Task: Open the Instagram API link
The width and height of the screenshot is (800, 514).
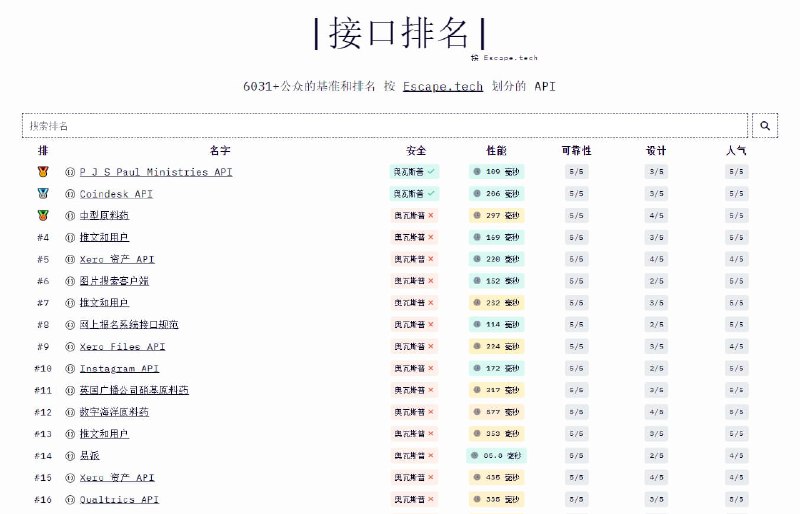Action: point(119,369)
